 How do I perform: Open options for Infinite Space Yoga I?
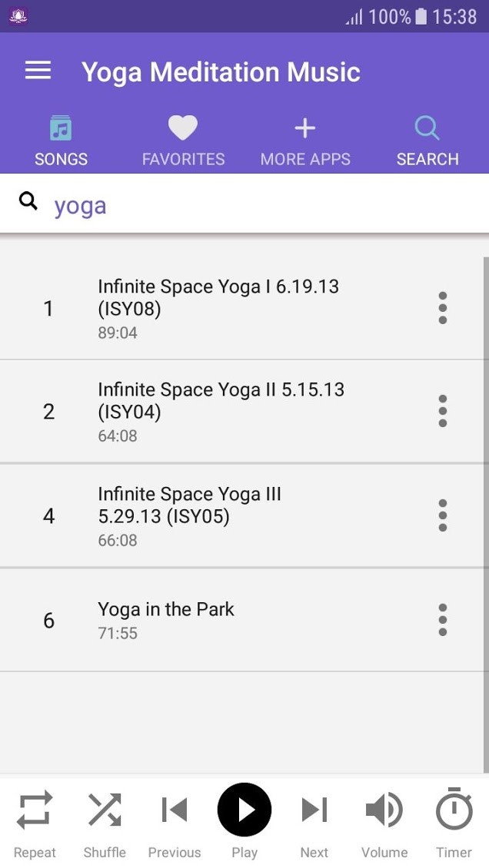442,308
